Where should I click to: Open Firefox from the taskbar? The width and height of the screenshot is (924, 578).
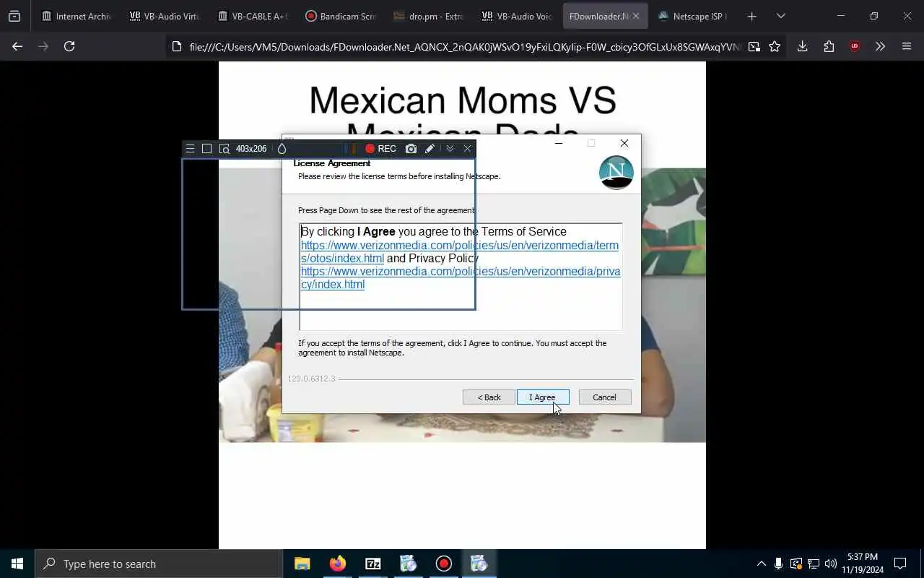[x=338, y=564]
